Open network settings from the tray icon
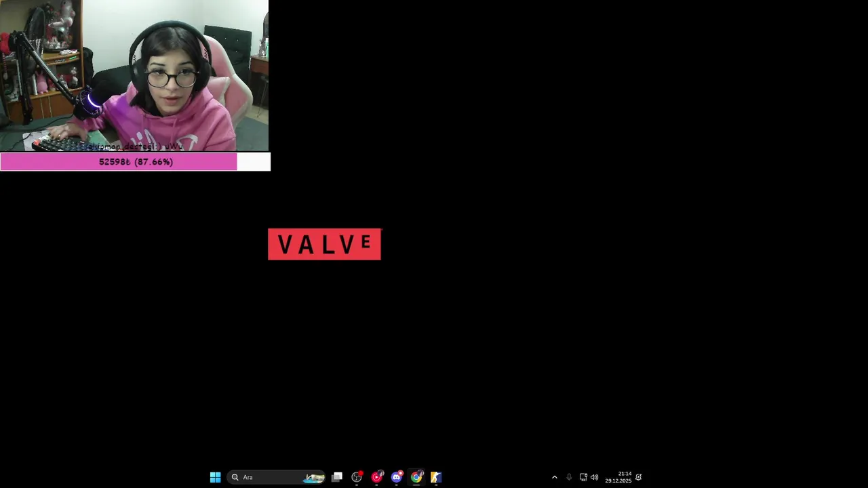Screen dimensions: 868x488 [583, 477]
